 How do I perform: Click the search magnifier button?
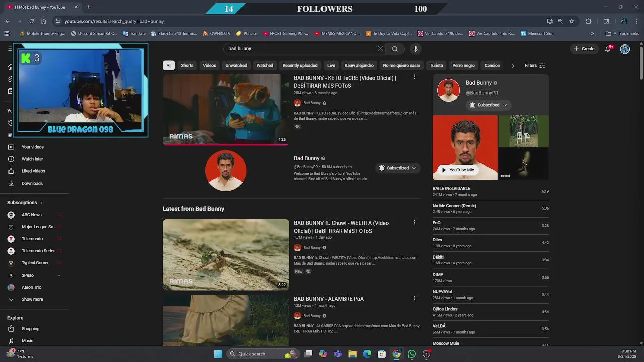click(x=395, y=49)
